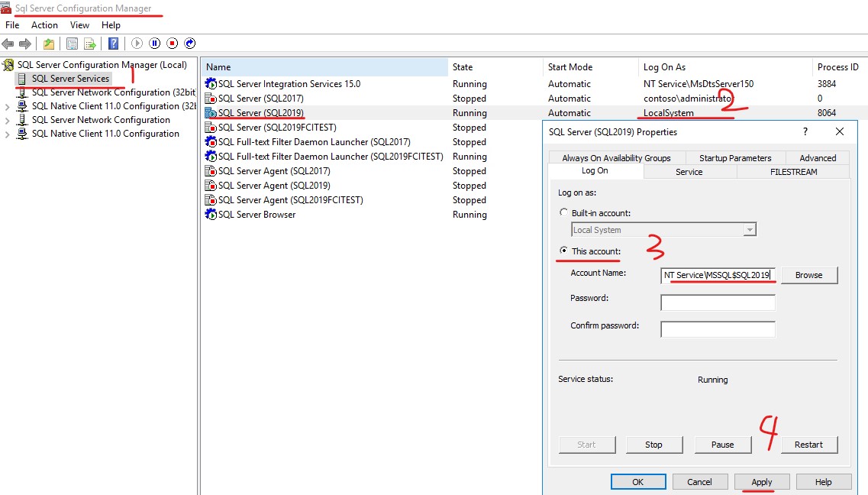Click the SQL Server (SQL2017) service icon
This screenshot has height=495, width=868.
click(x=211, y=99)
